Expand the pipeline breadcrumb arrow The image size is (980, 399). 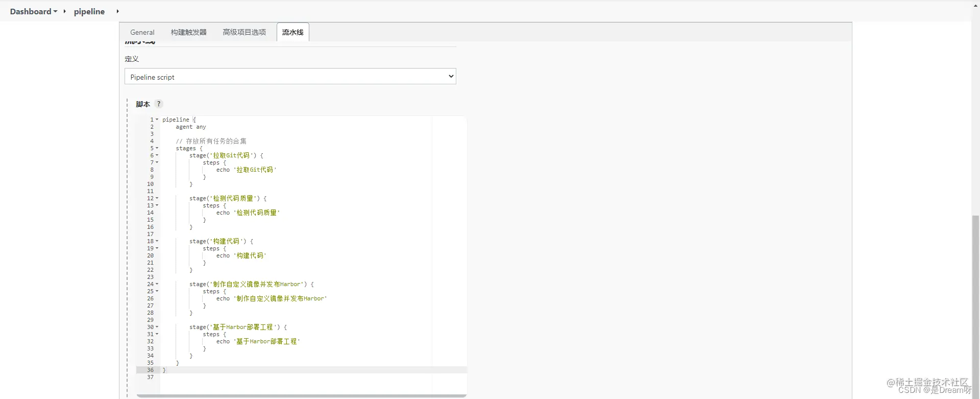117,11
